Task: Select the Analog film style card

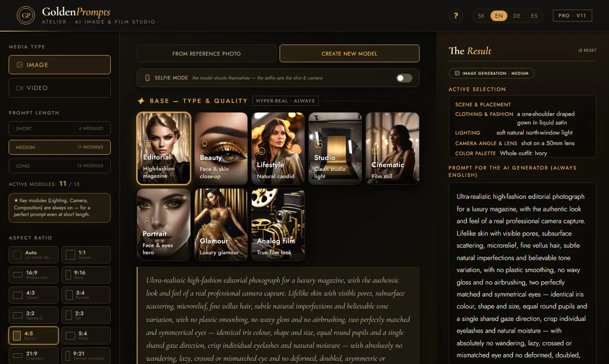Action: (278, 225)
